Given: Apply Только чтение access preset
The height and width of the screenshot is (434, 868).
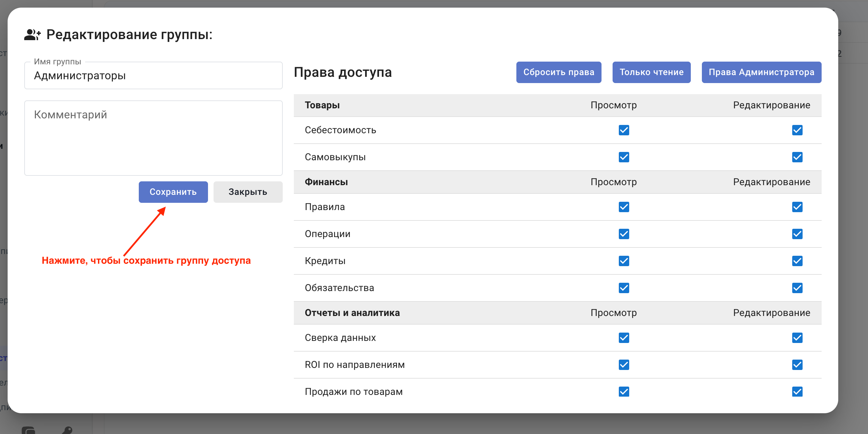Looking at the screenshot, I should tap(651, 72).
